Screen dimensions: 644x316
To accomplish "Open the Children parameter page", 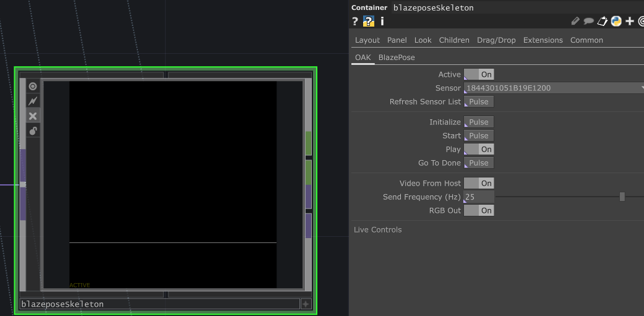I will point(454,40).
